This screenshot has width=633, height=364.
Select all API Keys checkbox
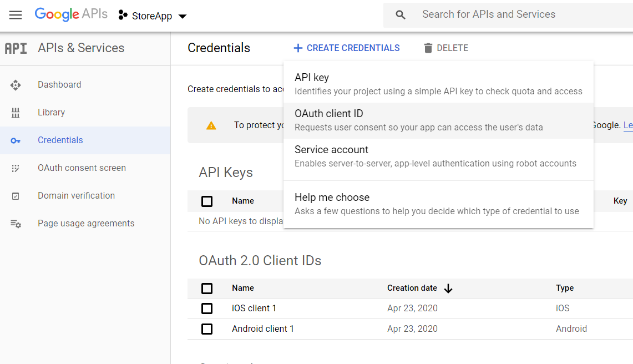tap(207, 201)
